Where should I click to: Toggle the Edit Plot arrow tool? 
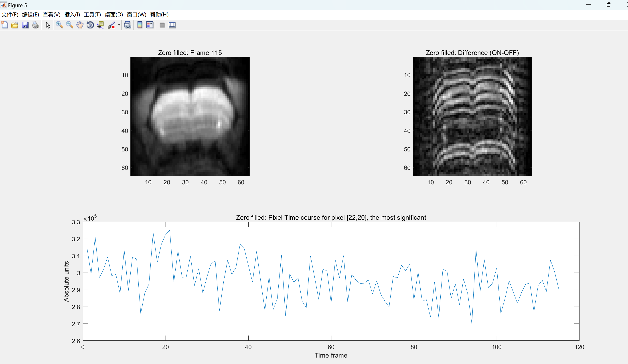48,25
